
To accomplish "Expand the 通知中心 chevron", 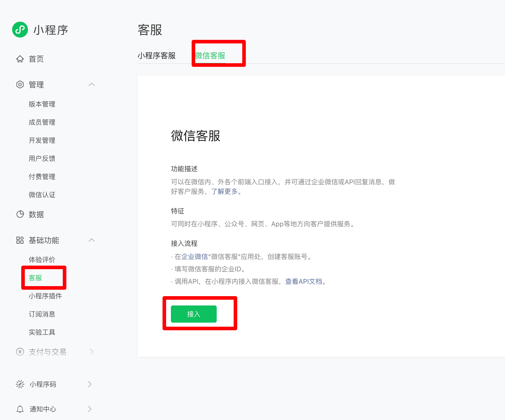I will [90, 409].
